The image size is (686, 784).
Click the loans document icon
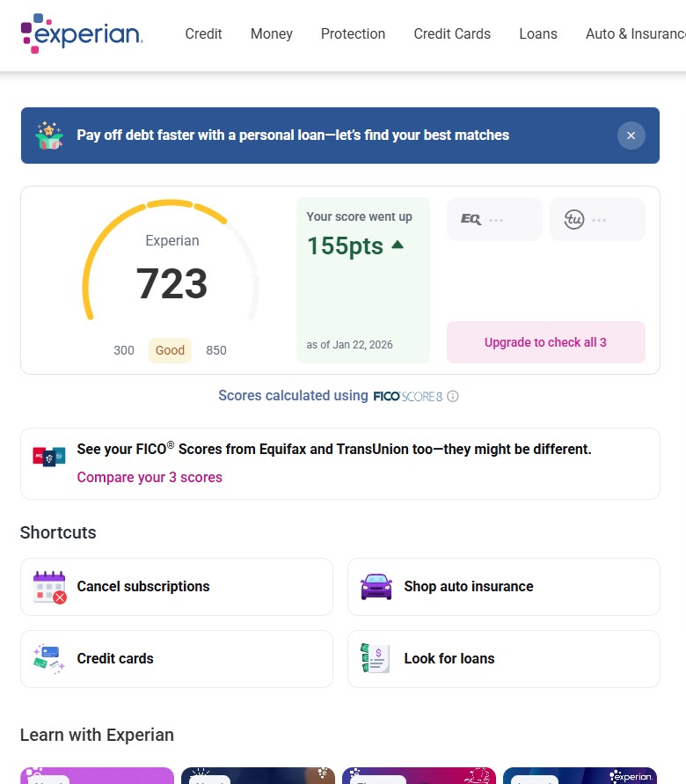(376, 659)
